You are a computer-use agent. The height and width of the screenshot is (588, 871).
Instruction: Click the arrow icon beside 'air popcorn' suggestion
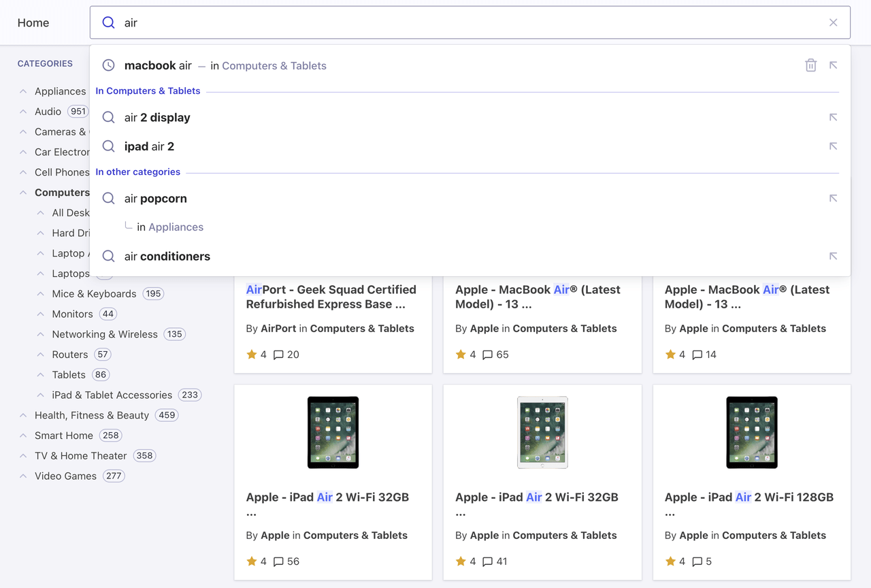pyautogui.click(x=833, y=198)
